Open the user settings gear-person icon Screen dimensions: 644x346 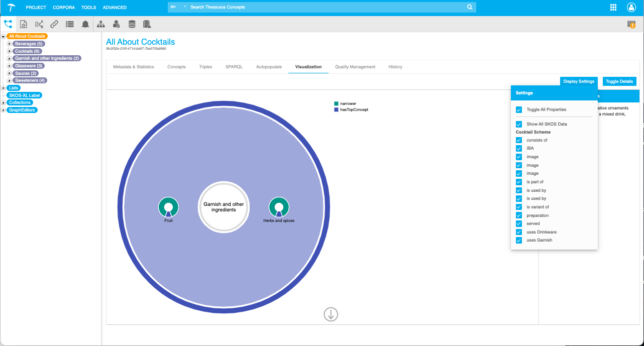[117, 24]
